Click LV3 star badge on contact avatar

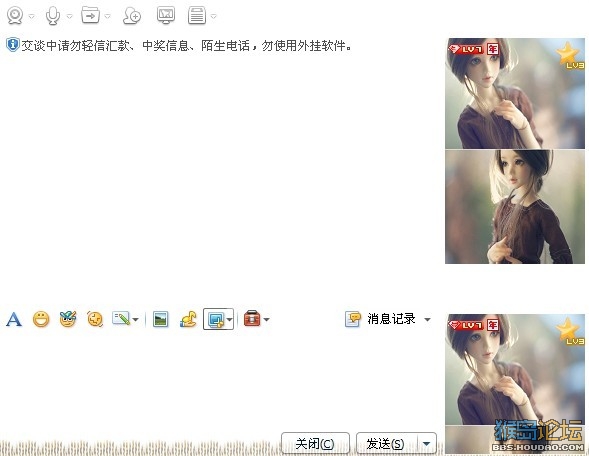(x=570, y=56)
